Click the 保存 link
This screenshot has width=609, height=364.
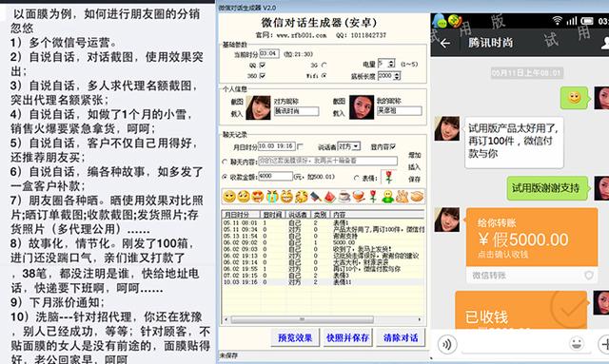coord(415,180)
